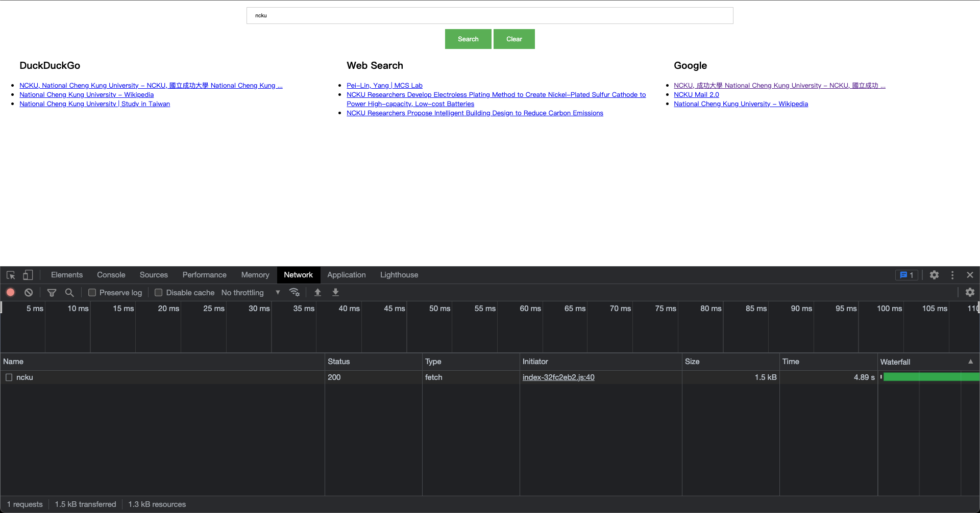Sort requests by Size column header

(x=731, y=362)
